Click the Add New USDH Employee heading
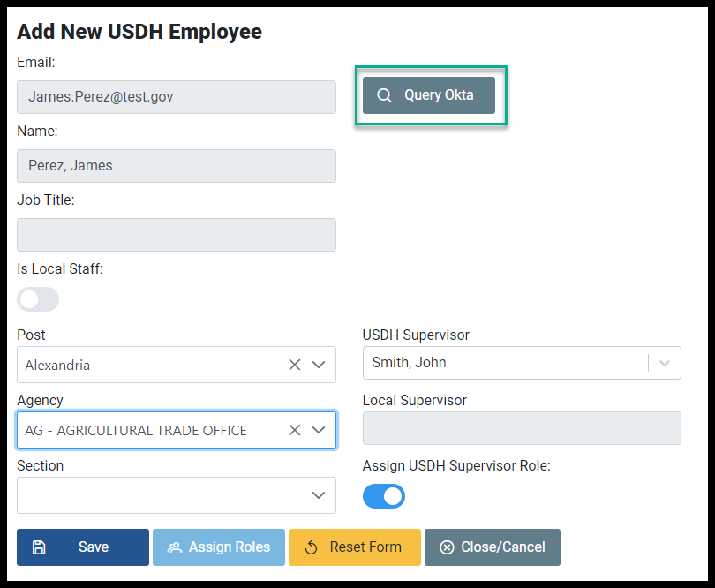715x588 pixels. pos(139,32)
